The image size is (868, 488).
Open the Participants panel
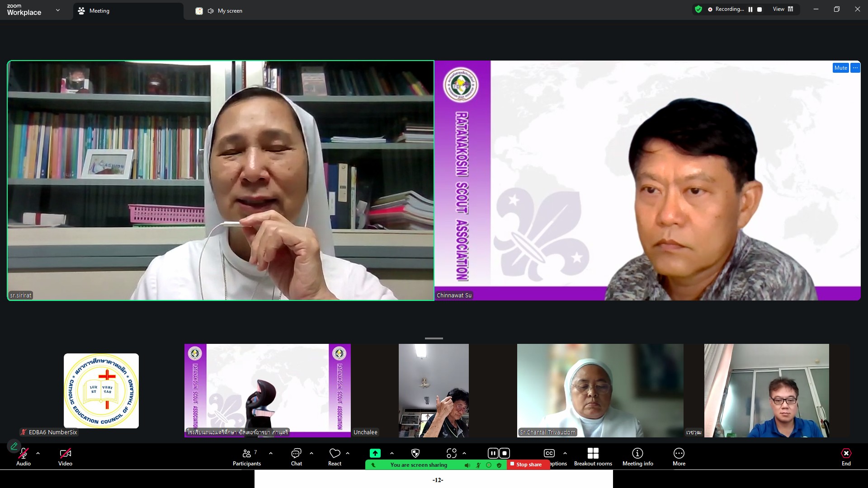(x=246, y=456)
